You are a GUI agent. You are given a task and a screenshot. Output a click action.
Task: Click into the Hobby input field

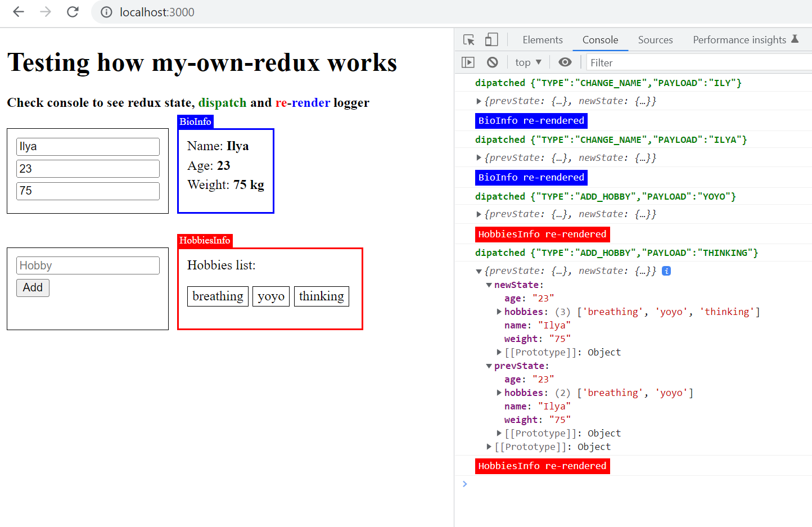(88, 265)
